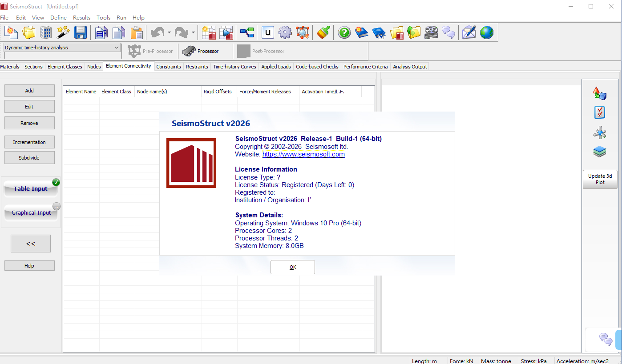Viewport: 622px width, 364px height.
Task: Click the envelope with pen icon
Action: [x=469, y=32]
